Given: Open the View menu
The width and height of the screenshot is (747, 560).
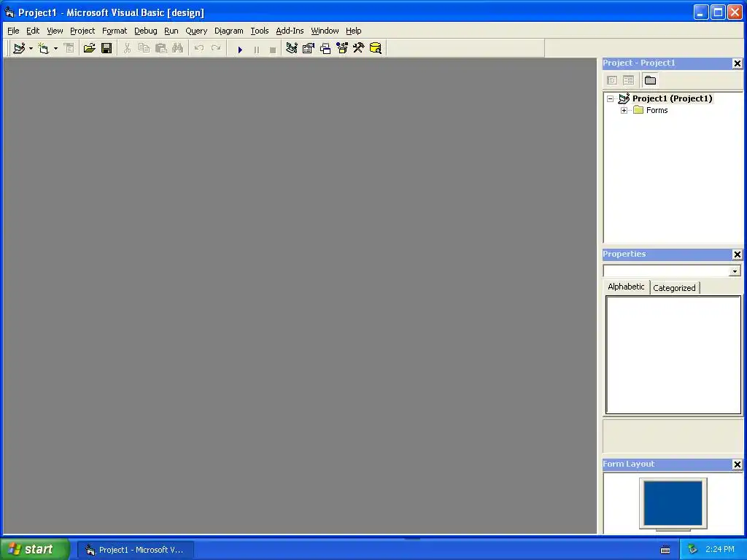Looking at the screenshot, I should pos(55,31).
